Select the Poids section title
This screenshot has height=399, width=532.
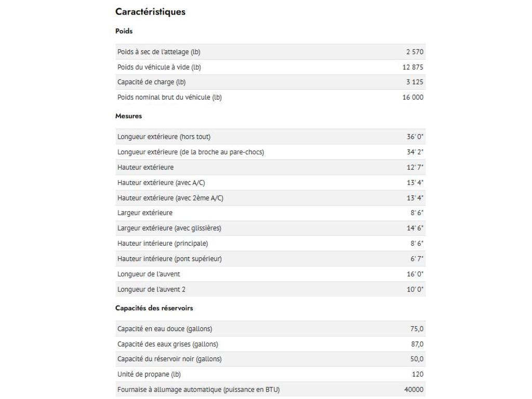[124, 31]
